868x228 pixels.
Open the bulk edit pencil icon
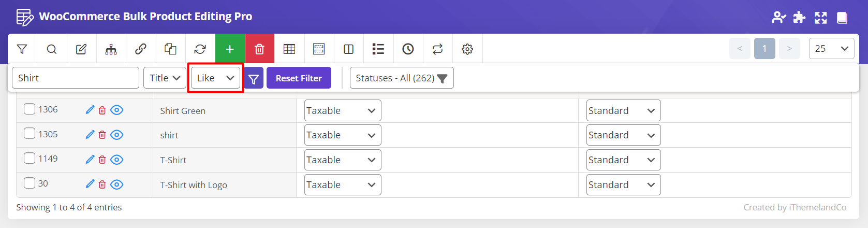point(81,49)
